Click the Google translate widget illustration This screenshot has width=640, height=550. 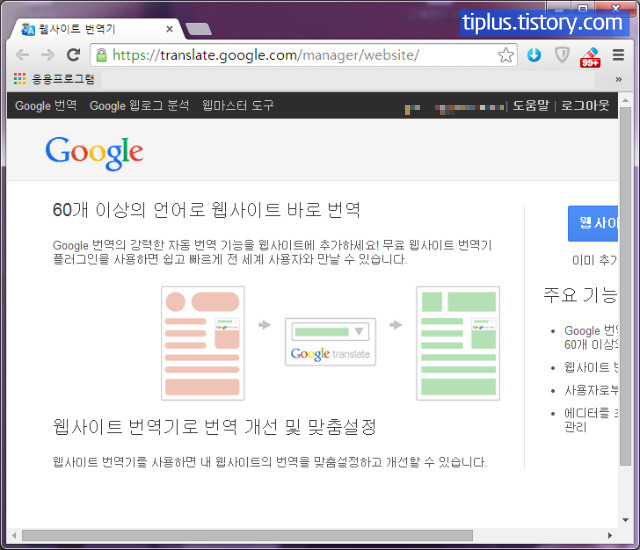pyautogui.click(x=330, y=342)
